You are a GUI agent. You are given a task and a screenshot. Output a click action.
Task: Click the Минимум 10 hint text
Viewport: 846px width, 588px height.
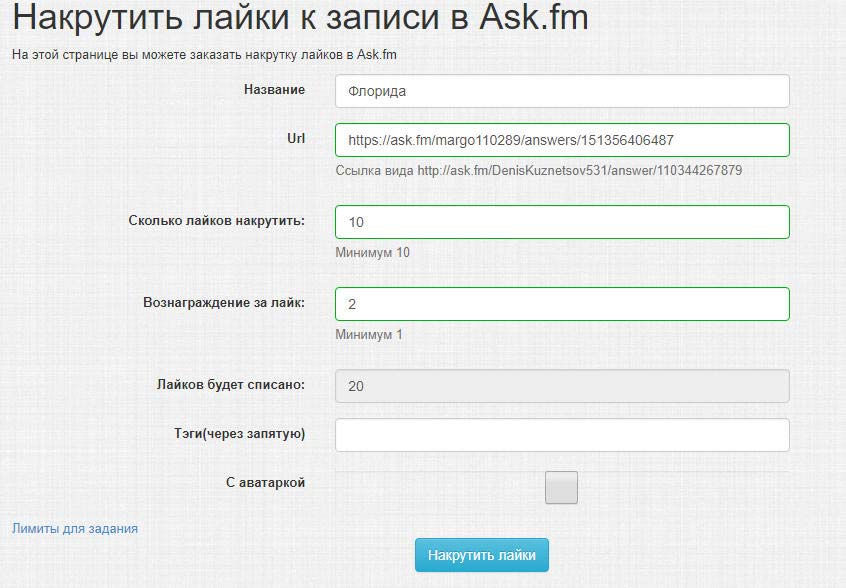(372, 253)
